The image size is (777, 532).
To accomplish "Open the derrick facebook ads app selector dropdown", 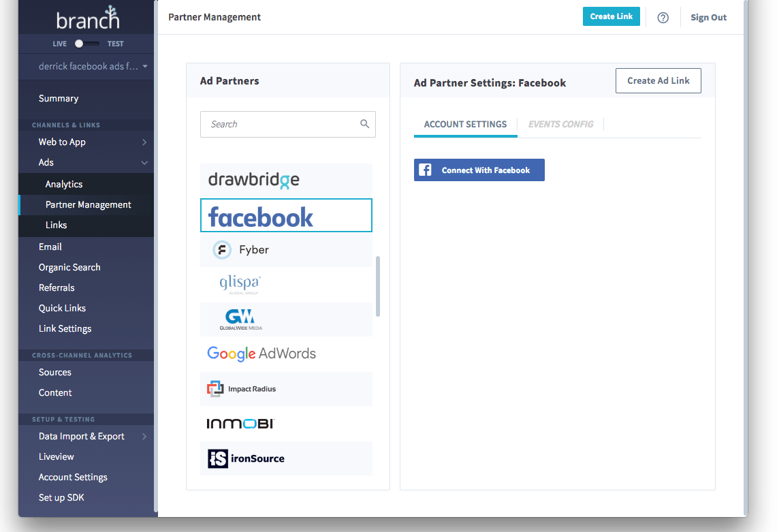I will 86,66.
